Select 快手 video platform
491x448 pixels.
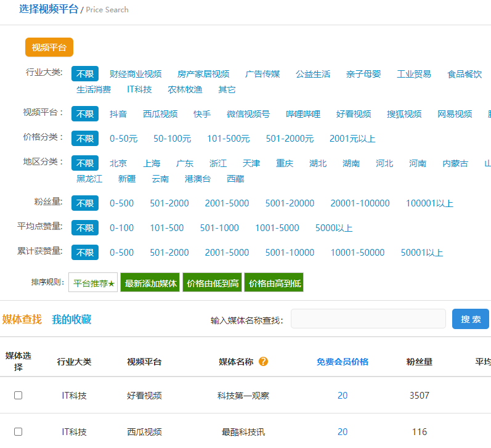(x=202, y=114)
